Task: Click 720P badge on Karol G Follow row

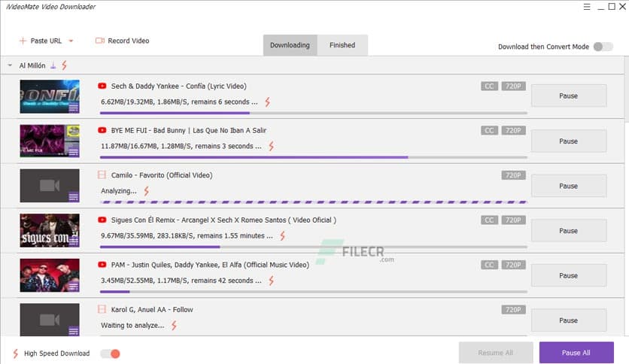Action: point(513,310)
